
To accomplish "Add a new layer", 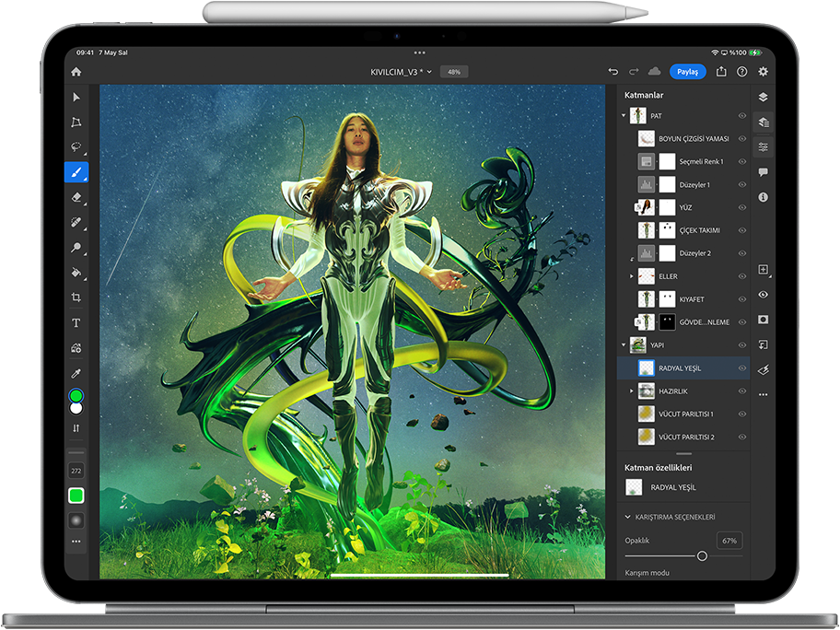I will [764, 270].
